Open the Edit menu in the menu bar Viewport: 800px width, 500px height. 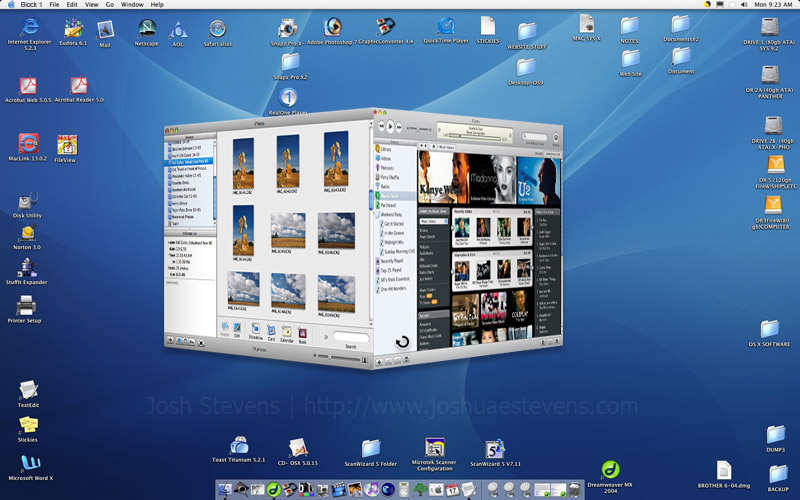point(72,4)
